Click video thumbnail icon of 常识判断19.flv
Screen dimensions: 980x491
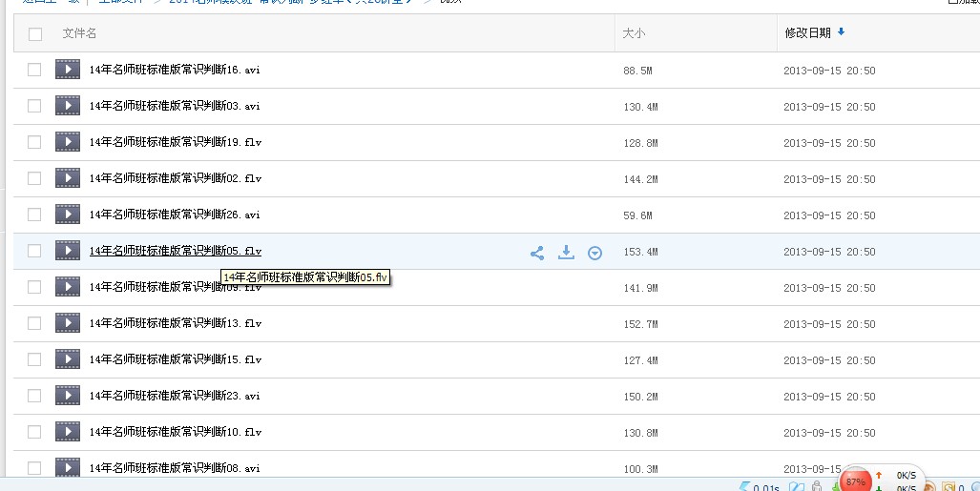(x=68, y=142)
